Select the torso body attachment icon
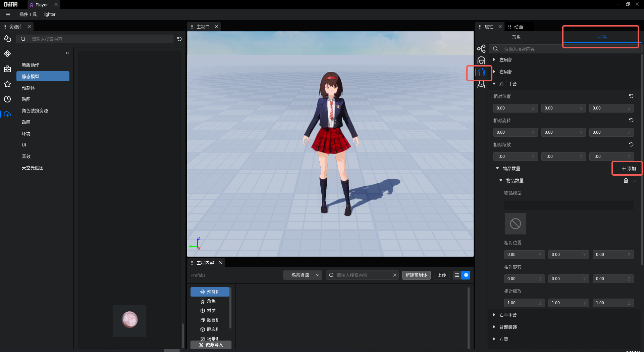Image resolution: width=644 pixels, height=352 pixels. coord(481,84)
